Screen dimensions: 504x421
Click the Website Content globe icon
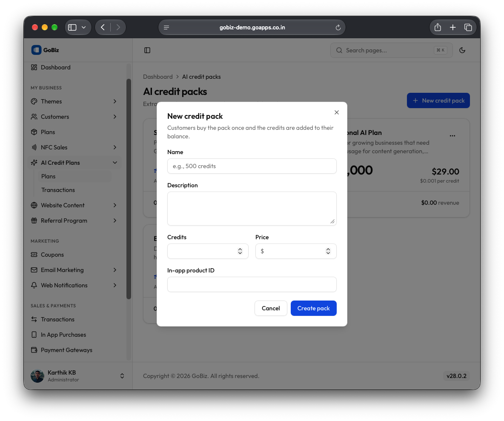pos(34,205)
